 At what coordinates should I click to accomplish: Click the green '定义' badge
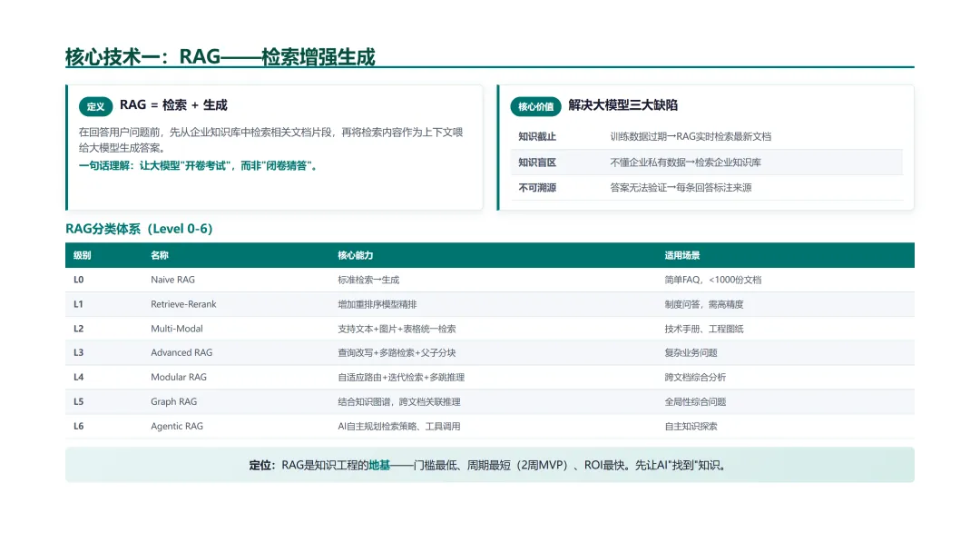tap(95, 106)
